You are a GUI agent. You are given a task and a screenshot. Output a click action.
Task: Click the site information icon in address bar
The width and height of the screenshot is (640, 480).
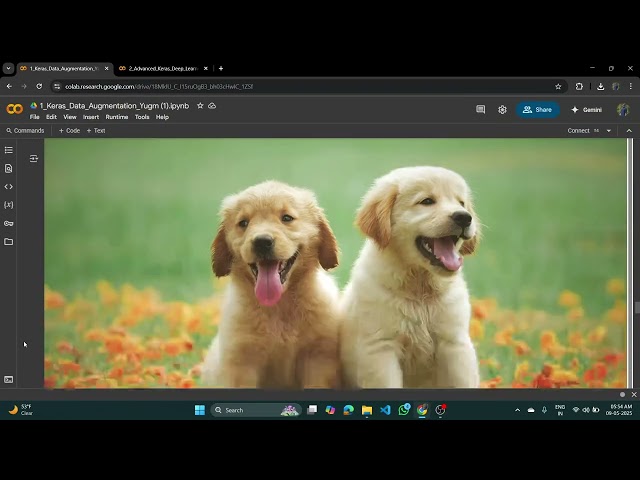pyautogui.click(x=57, y=87)
